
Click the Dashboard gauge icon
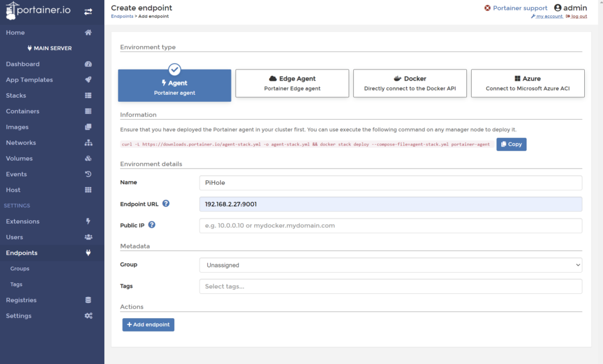click(x=88, y=64)
